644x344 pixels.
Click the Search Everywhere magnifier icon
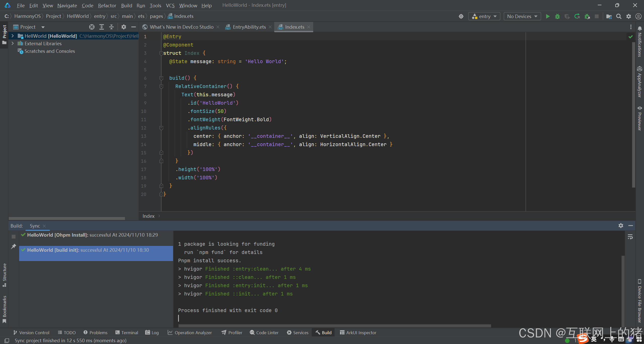619,16
